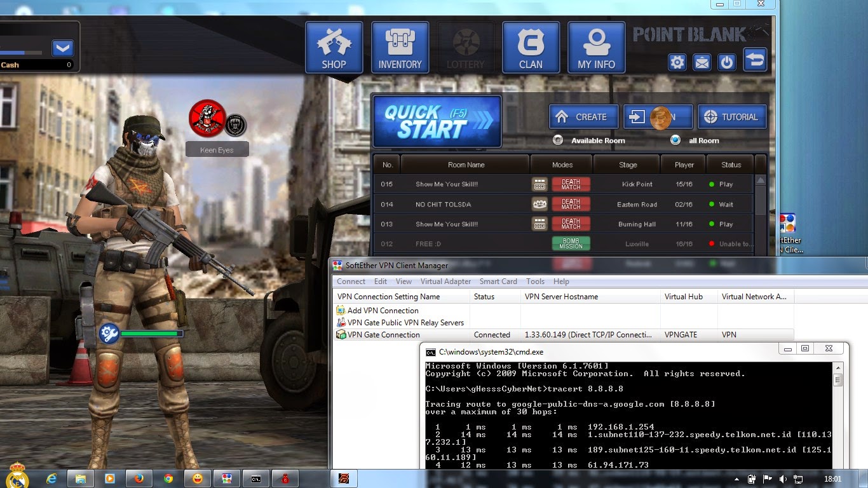Screen dimensions: 868x488
Task: Select room 015 Show Me Your Skill!!!
Action: pyautogui.click(x=563, y=184)
